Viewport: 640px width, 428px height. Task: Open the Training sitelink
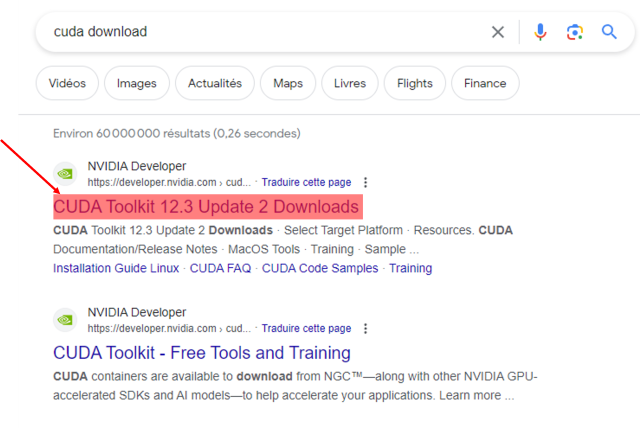point(410,268)
